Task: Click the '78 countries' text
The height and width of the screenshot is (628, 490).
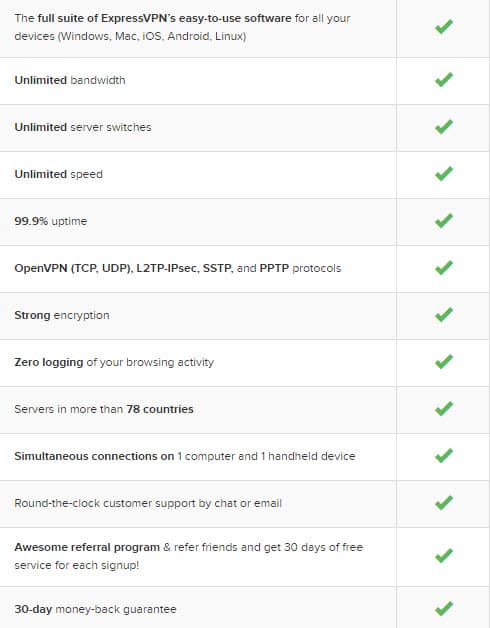Action: pos(160,409)
